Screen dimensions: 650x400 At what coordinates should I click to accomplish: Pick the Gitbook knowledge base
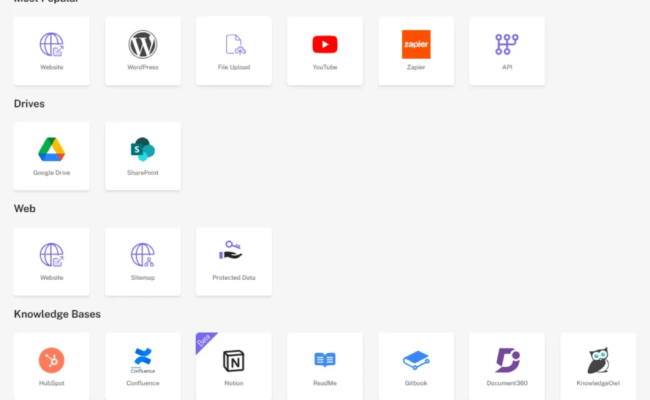pyautogui.click(x=416, y=366)
